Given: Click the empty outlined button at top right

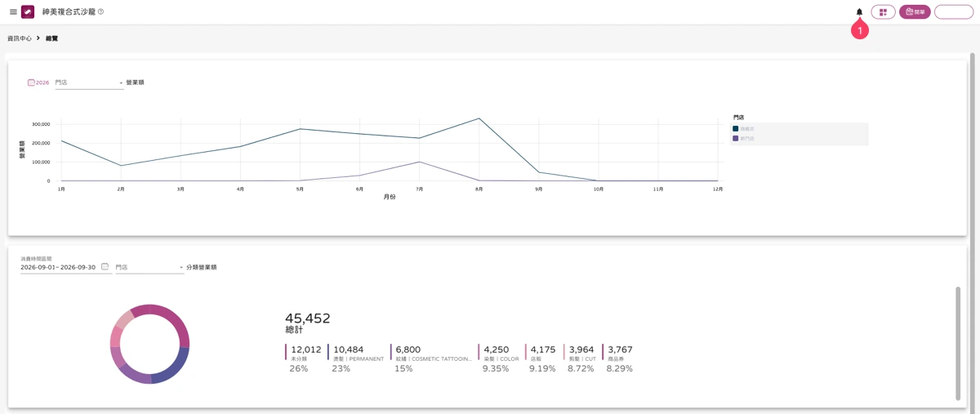Looking at the screenshot, I should click(953, 12).
